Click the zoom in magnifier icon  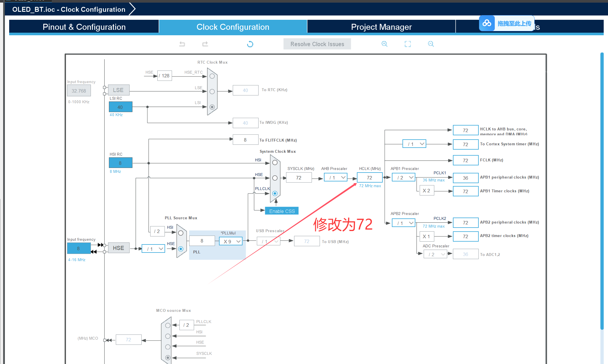click(384, 44)
